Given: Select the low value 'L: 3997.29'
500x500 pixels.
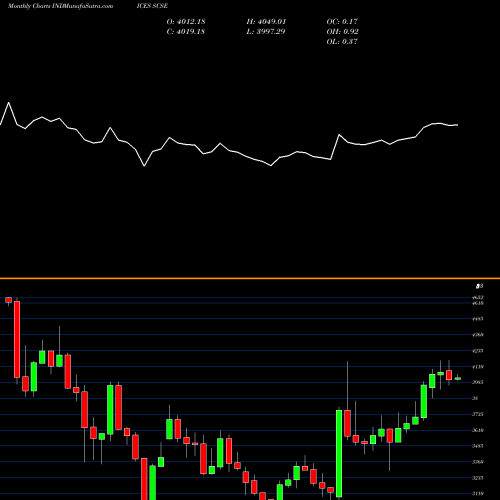Looking at the screenshot, I should point(266,32).
